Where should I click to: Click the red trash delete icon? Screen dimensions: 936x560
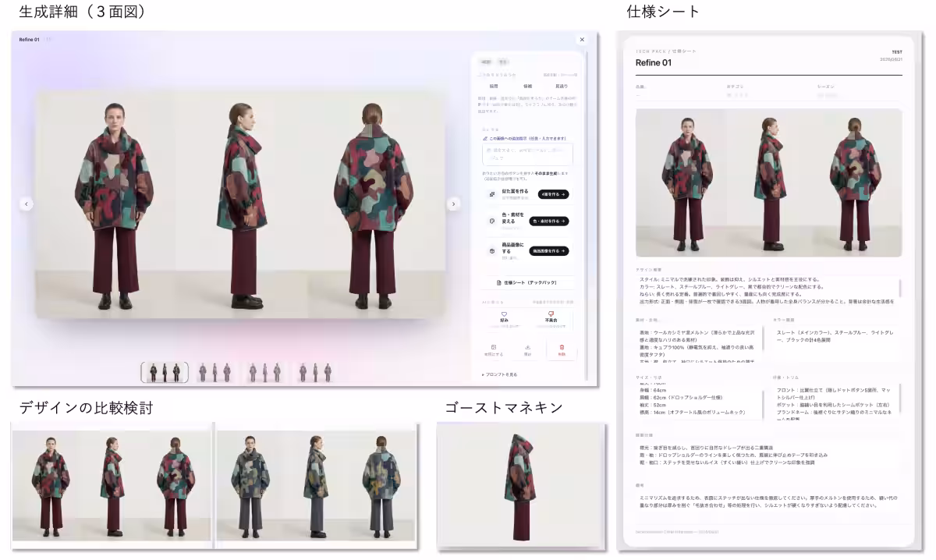562,347
